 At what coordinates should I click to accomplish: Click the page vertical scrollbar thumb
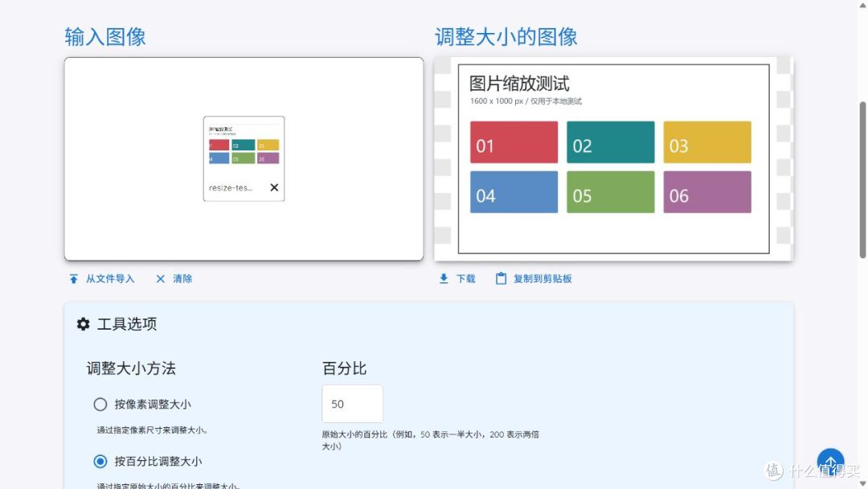coord(862,180)
